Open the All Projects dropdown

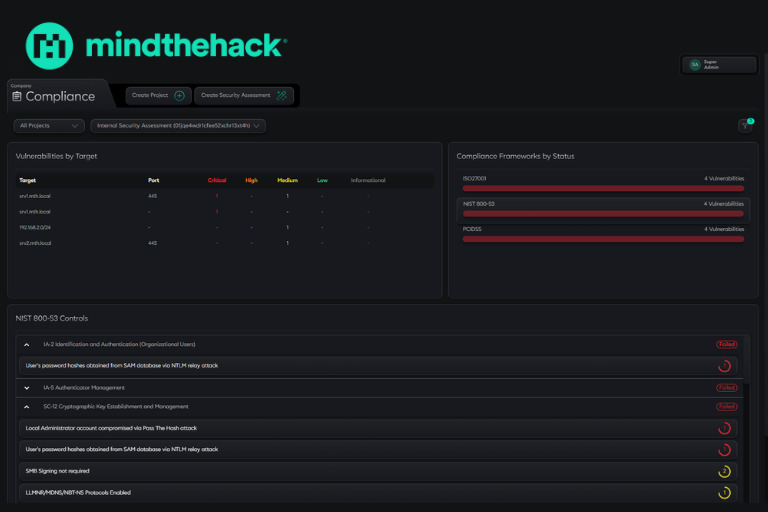[49, 126]
